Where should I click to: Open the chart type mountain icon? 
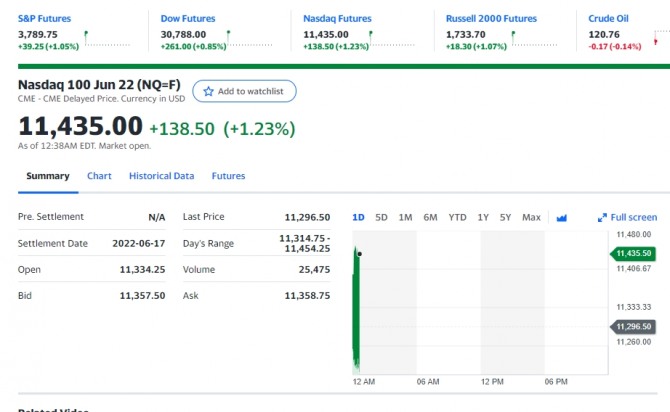coord(561,217)
